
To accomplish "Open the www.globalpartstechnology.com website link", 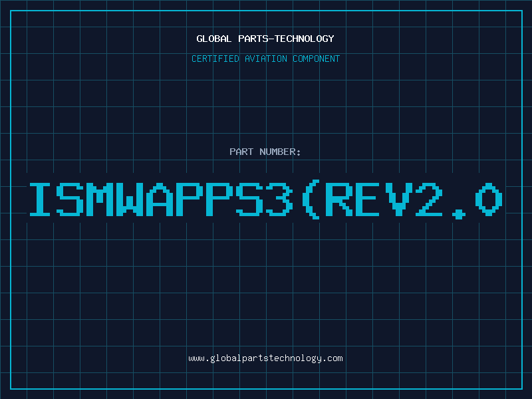I will coord(265,358).
